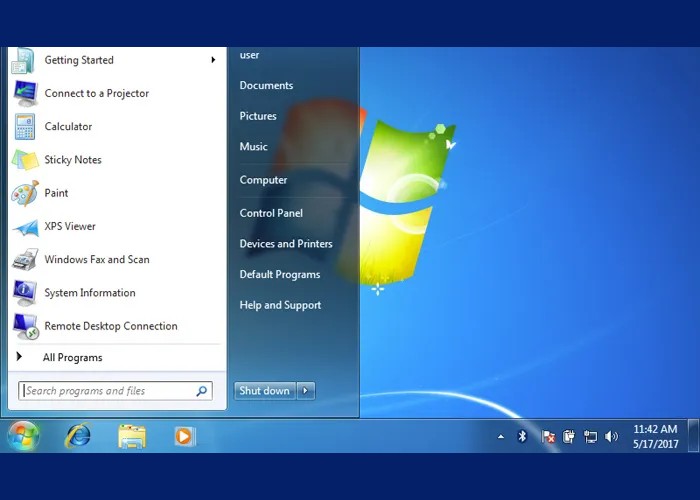Image resolution: width=700 pixels, height=500 pixels.
Task: Launch Internet Explorer from the taskbar
Action: coord(77,436)
